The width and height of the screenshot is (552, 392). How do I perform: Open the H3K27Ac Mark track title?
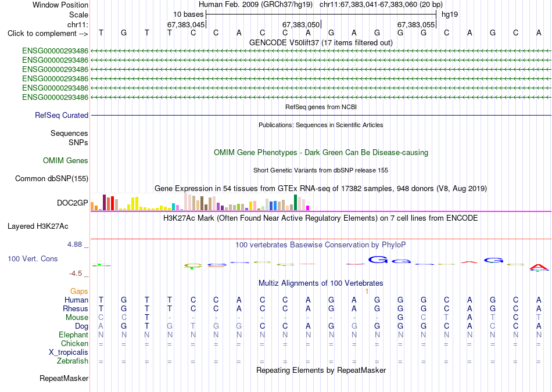click(321, 218)
